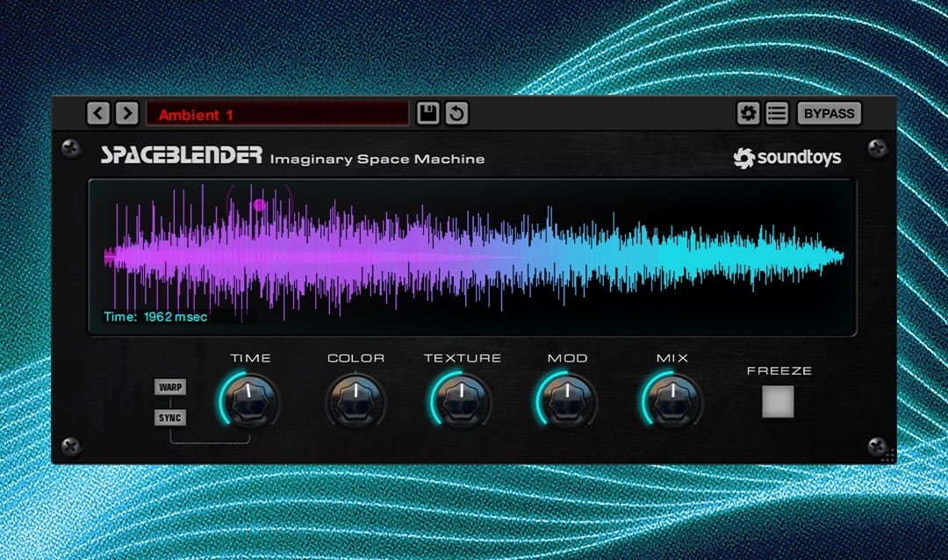Save the preset using the floppy disk icon
Image resolution: width=948 pixels, height=560 pixels.
point(427,113)
